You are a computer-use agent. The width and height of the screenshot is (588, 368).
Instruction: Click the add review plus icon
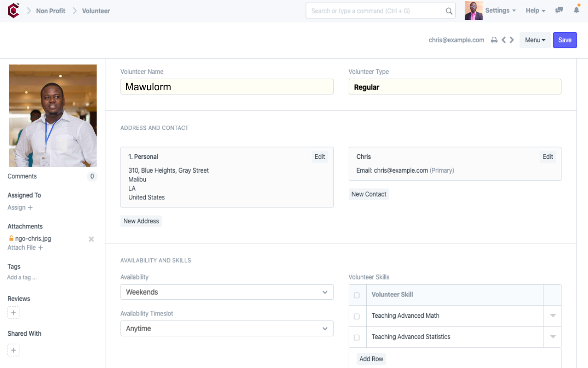click(x=13, y=313)
